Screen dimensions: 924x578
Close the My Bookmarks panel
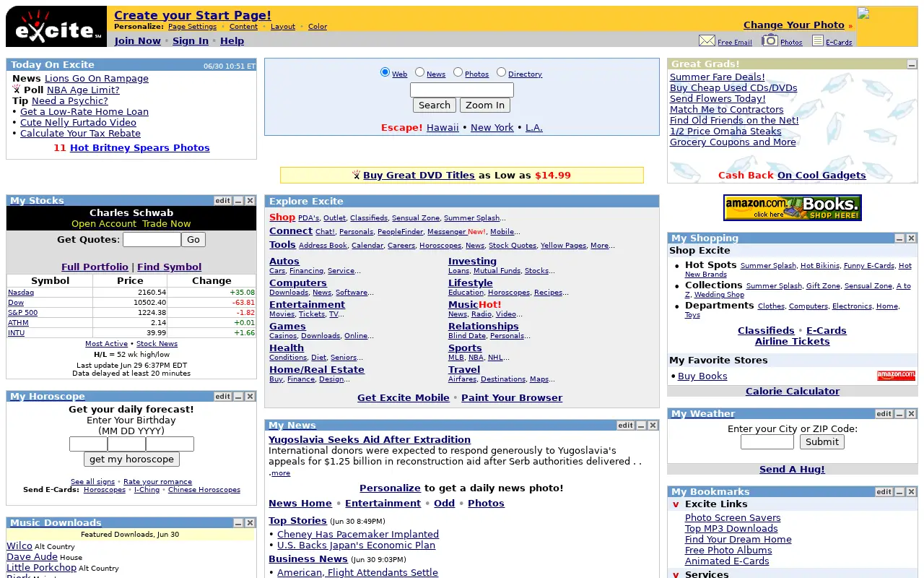[x=911, y=492]
